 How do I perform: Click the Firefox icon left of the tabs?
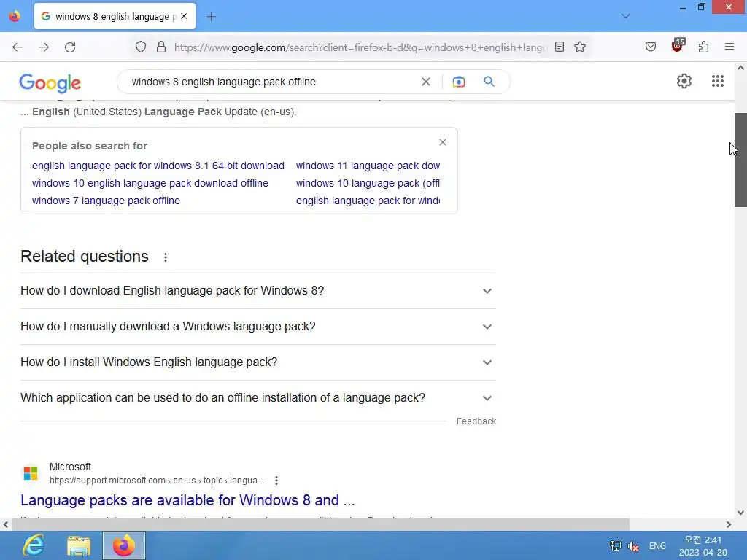point(15,16)
